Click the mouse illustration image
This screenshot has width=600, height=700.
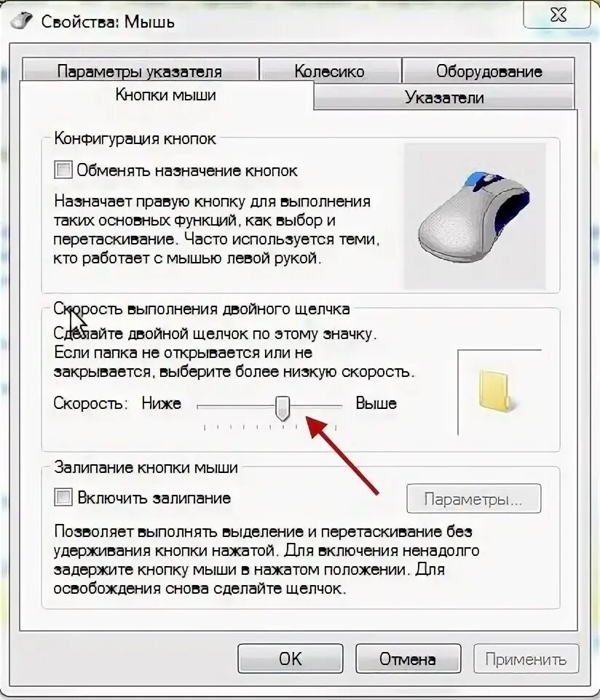click(x=475, y=215)
